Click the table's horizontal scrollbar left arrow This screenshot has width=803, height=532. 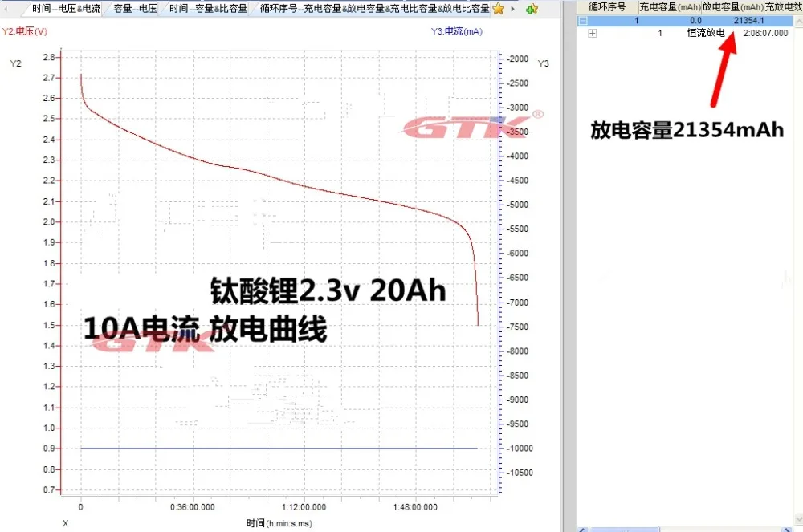point(582,529)
